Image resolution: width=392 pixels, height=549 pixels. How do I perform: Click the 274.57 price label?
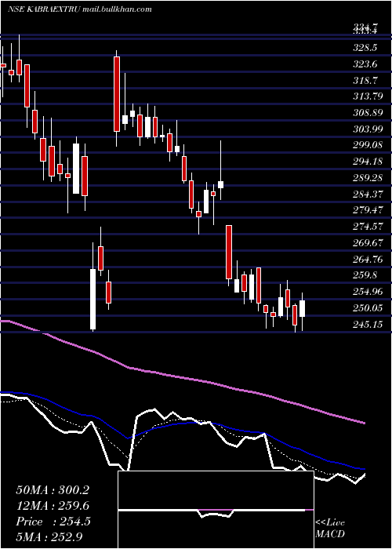point(368,226)
